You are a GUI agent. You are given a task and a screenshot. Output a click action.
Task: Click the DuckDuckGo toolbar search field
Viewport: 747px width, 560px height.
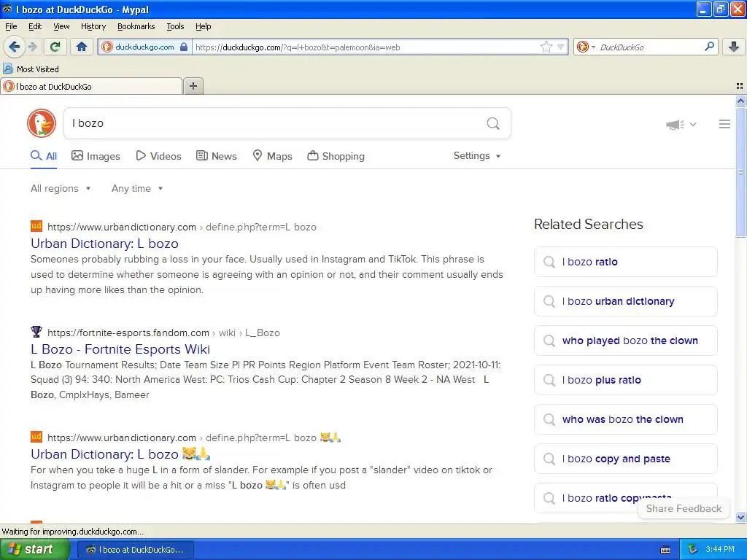click(x=650, y=47)
